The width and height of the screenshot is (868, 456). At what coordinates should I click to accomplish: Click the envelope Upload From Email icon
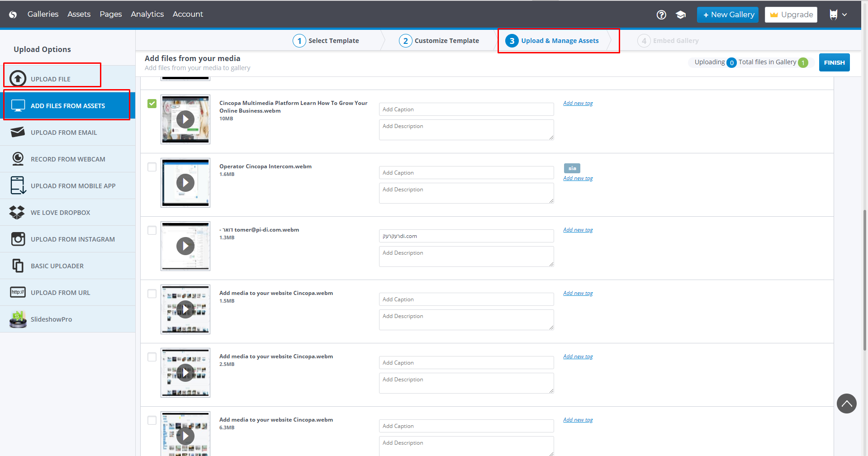(18, 132)
